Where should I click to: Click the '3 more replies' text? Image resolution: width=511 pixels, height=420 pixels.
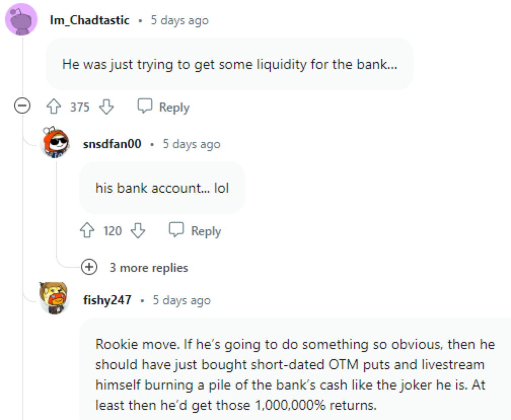[x=149, y=268]
